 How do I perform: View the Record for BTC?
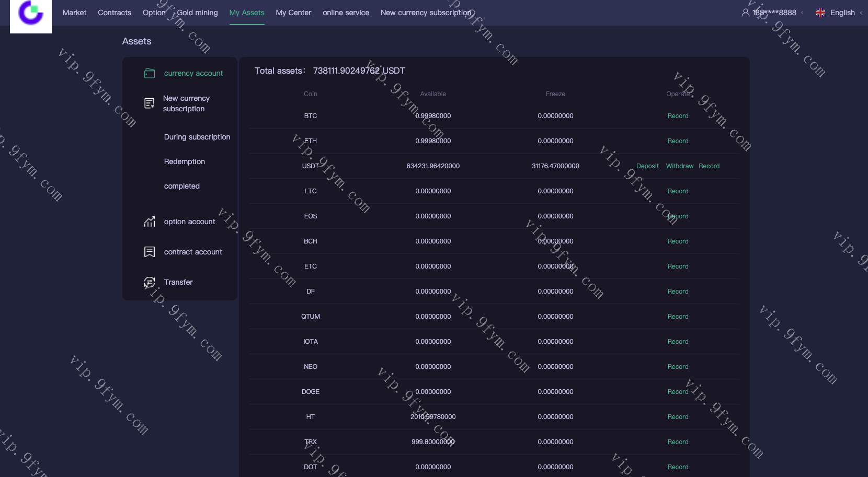678,116
